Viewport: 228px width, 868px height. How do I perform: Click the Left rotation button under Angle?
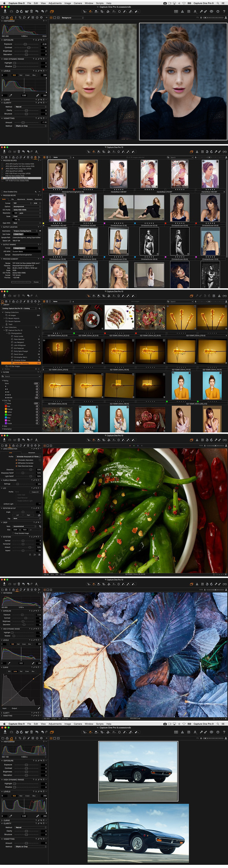point(18,515)
